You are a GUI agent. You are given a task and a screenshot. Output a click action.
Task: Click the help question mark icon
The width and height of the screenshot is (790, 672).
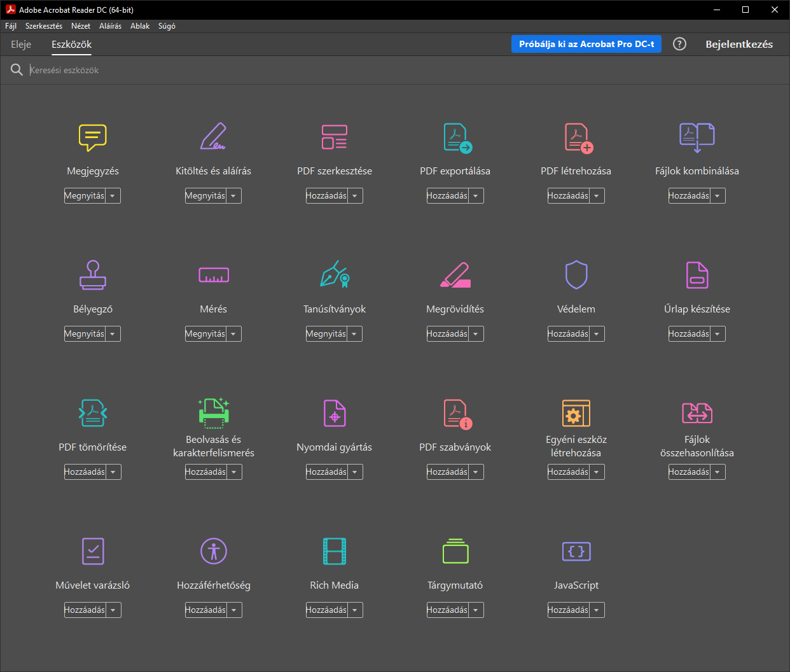click(680, 44)
